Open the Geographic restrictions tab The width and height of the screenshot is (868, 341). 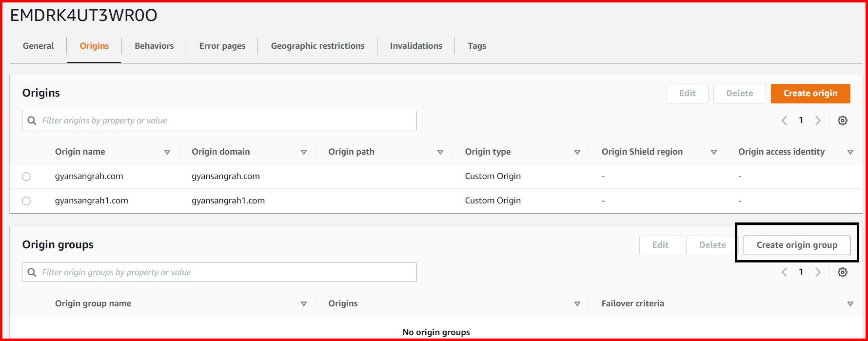[317, 46]
